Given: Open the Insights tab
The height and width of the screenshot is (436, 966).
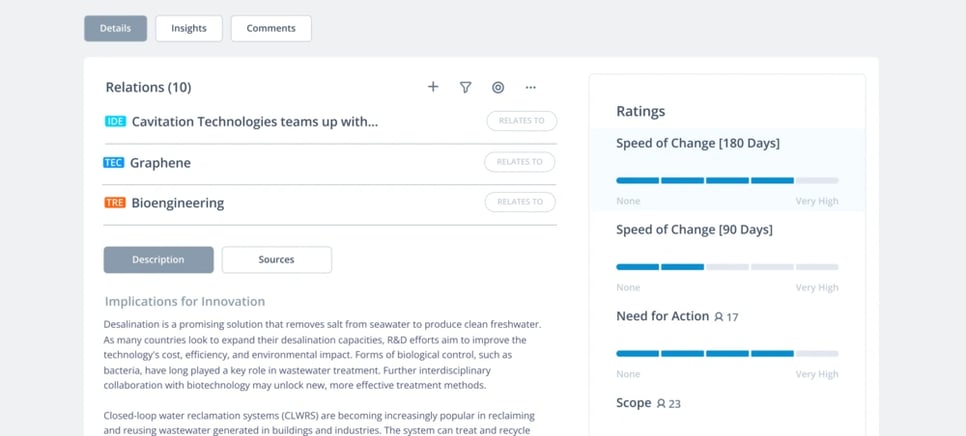Looking at the screenshot, I should tap(188, 28).
